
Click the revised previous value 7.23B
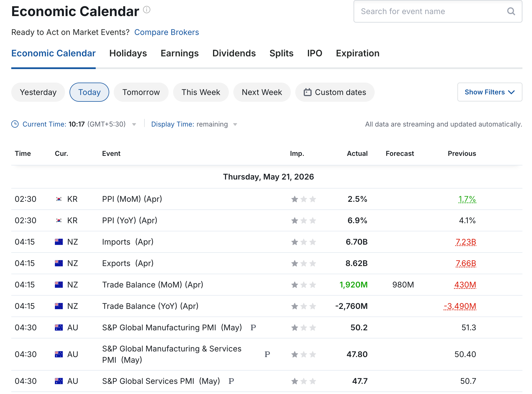[x=466, y=242]
